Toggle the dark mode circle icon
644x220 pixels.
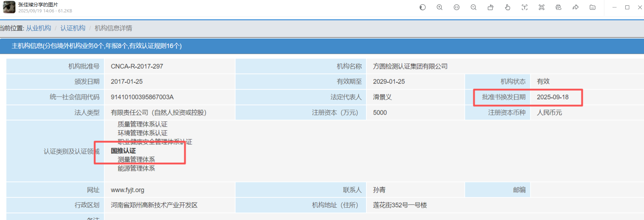coord(422,7)
